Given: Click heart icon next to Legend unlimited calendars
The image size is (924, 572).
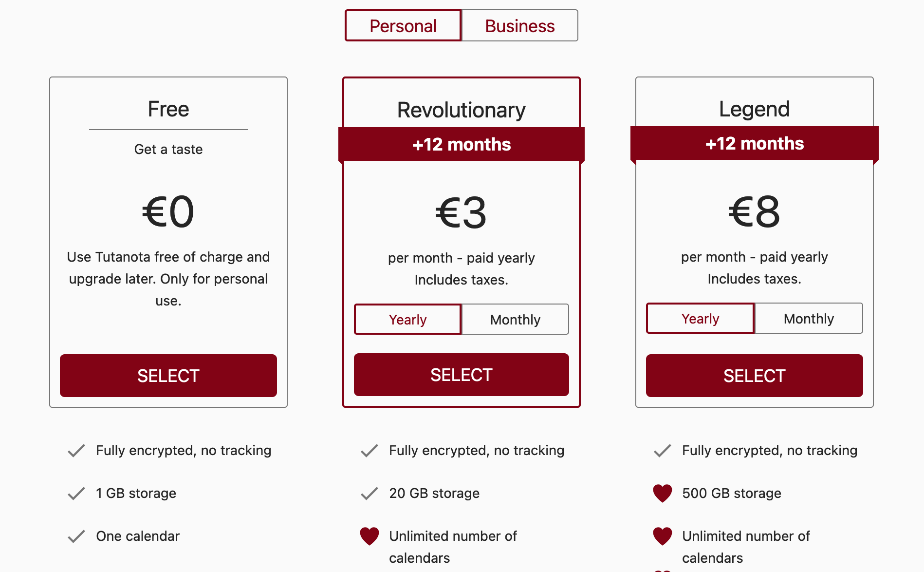Looking at the screenshot, I should [x=662, y=536].
